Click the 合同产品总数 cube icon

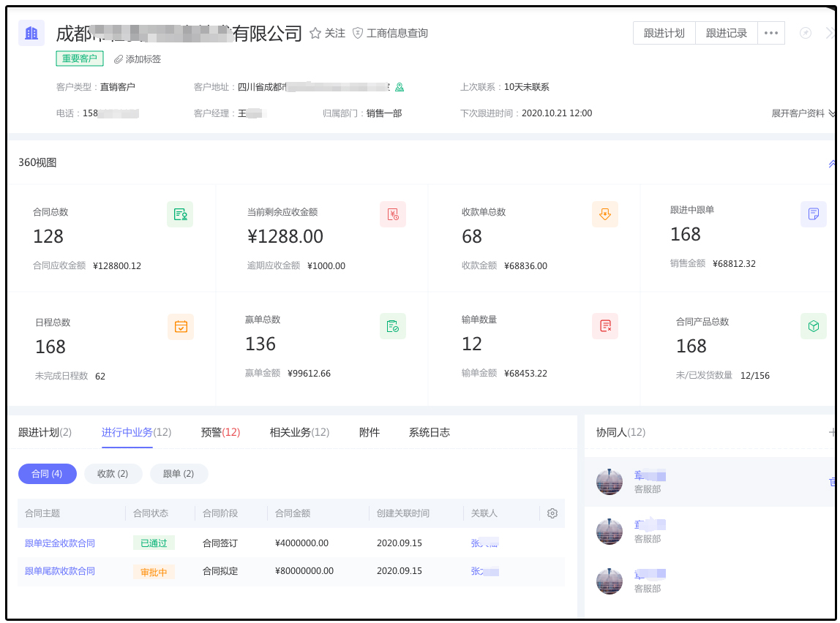click(x=813, y=326)
